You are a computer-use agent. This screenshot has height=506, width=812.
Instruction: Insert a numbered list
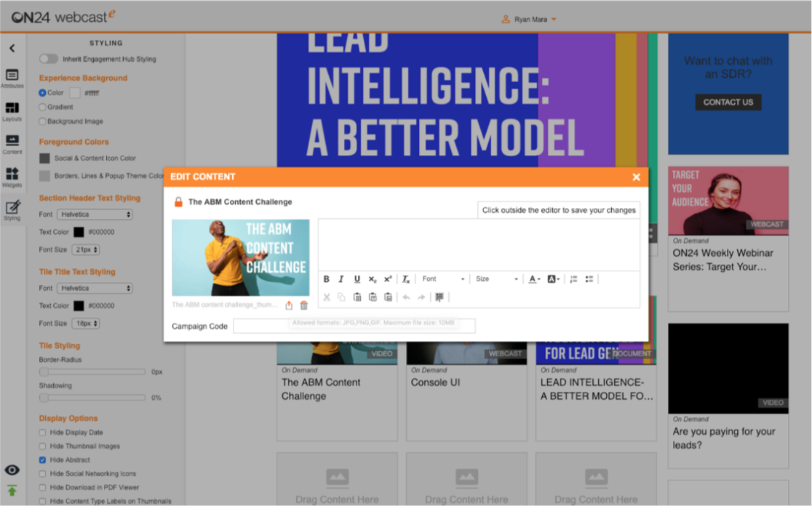573,279
